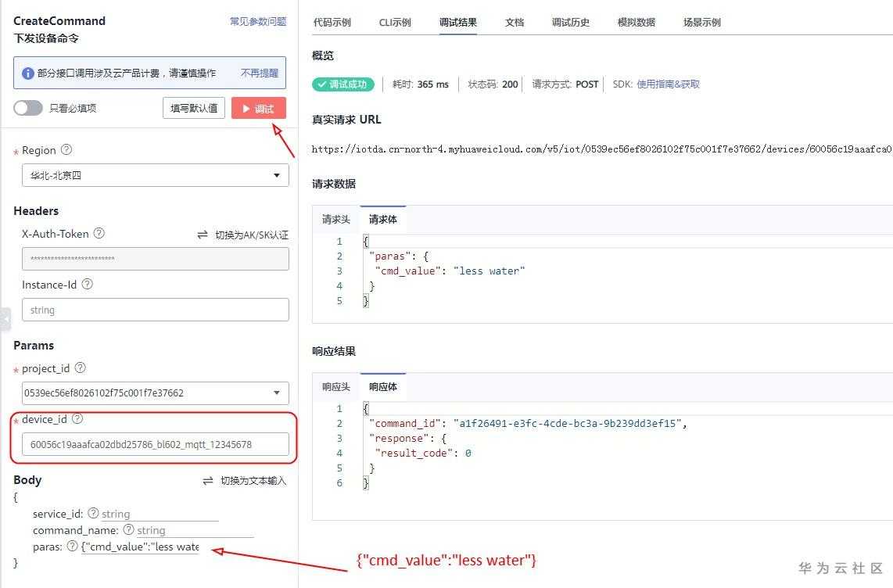Click the device_id help icon
Image resolution: width=893 pixels, height=588 pixels.
(x=77, y=419)
